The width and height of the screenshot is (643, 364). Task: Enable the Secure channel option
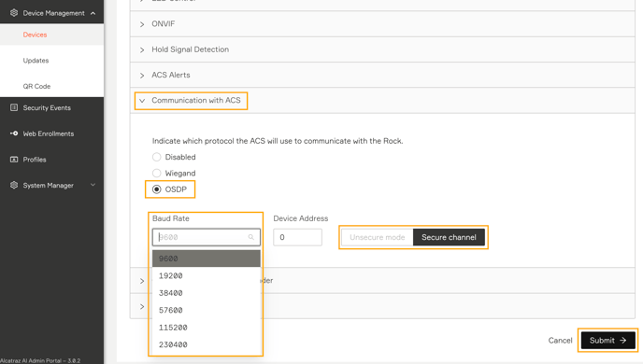(449, 237)
